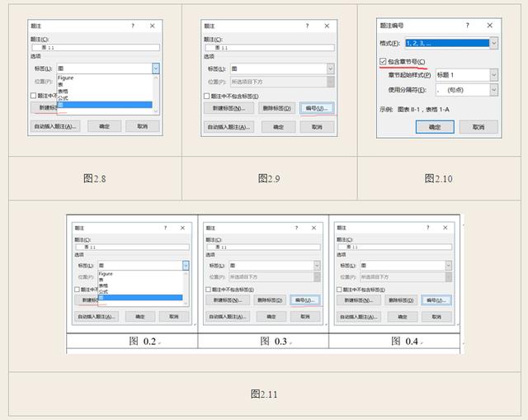Collapse the 标签 dropdown arrow in the 图2.8 dialog

156,68
